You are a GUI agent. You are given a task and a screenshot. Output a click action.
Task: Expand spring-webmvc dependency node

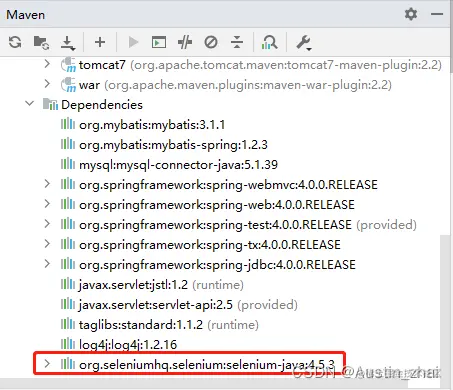[47, 184]
